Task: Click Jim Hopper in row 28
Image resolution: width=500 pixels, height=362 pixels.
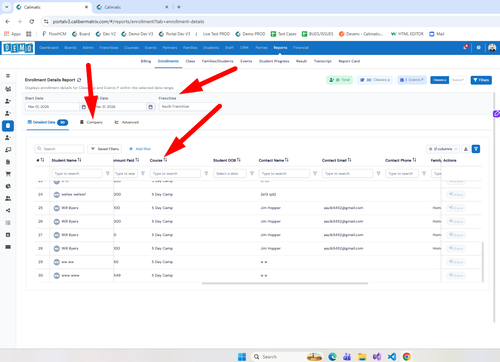Action: (271, 248)
